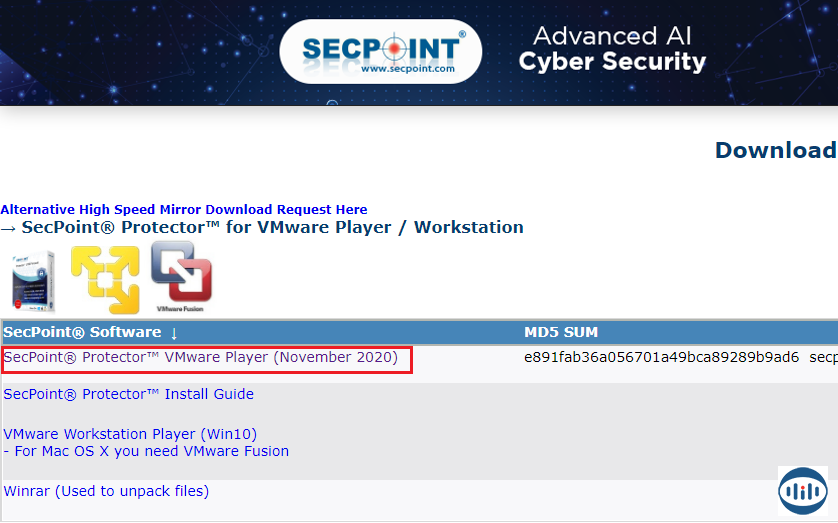Click the MD5 SUM column header

point(561,332)
